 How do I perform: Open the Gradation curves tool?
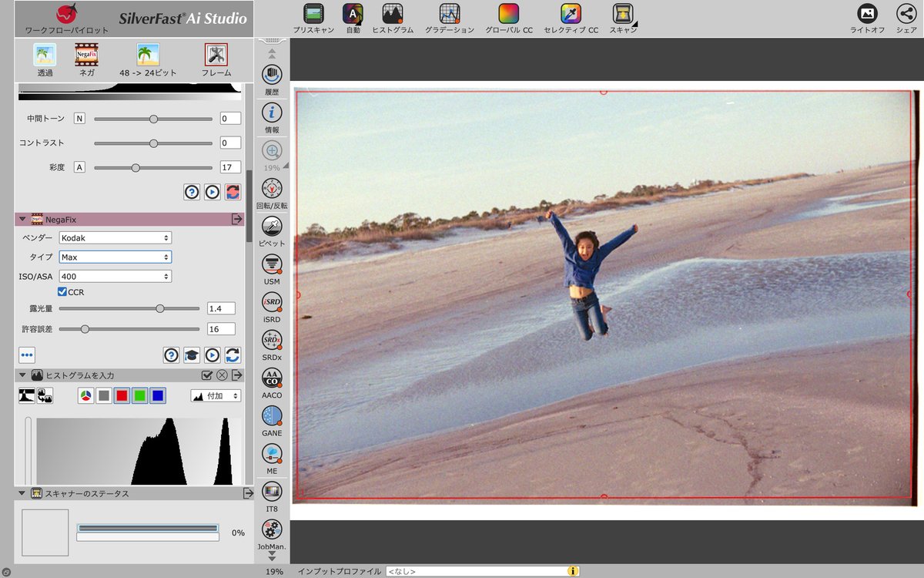(x=450, y=14)
